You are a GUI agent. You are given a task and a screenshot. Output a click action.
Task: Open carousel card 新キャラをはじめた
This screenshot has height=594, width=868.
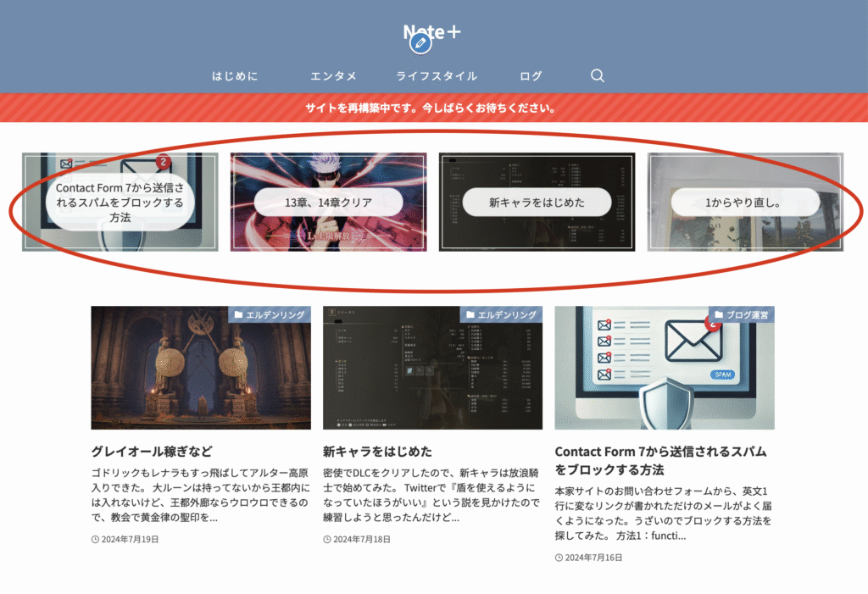(537, 202)
